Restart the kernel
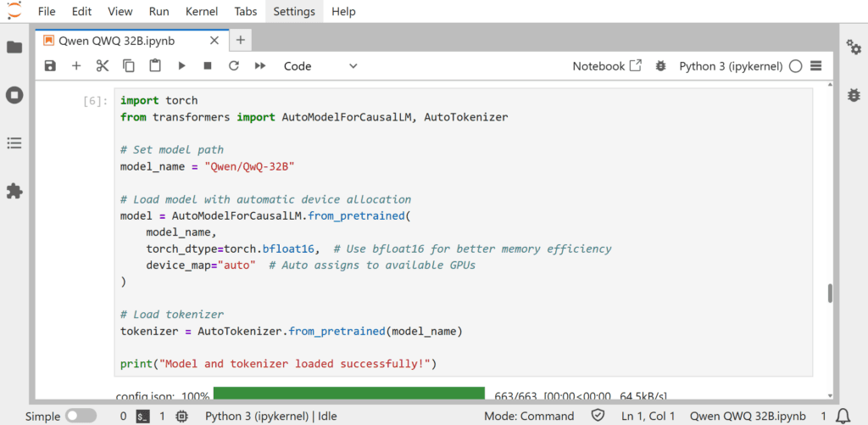The width and height of the screenshot is (868, 425). [x=234, y=66]
